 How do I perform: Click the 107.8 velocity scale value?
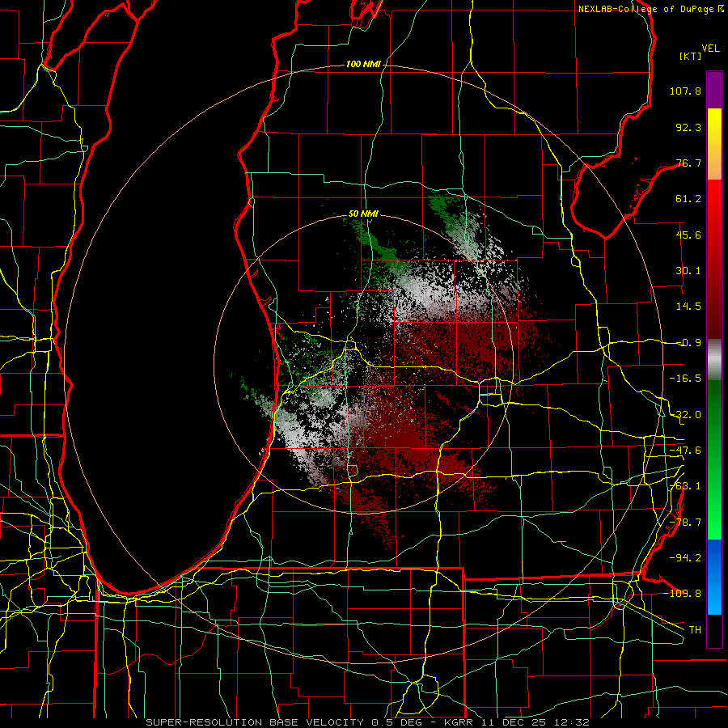[685, 91]
